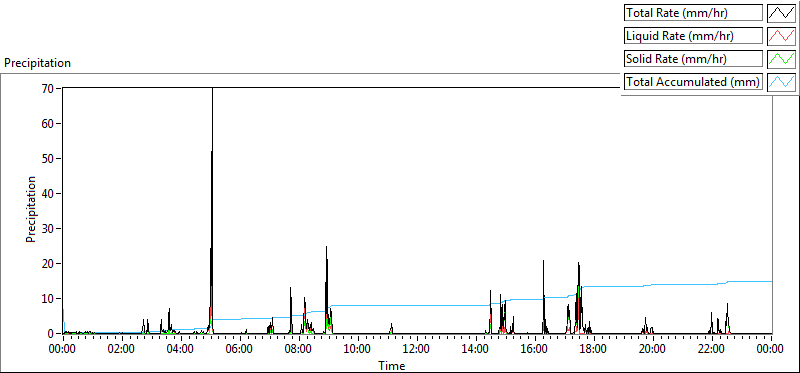The image size is (800, 373).
Task: Click the vertical Precipitation axis title
Action: [x=31, y=209]
